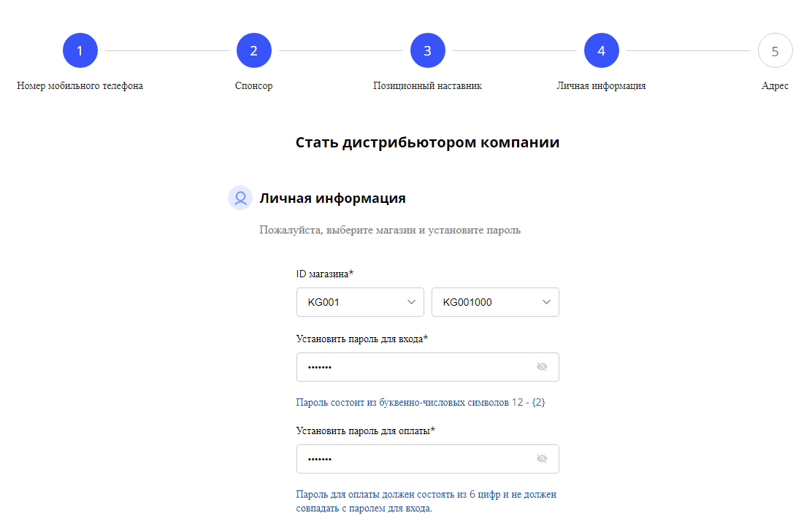This screenshot has width=812, height=529.
Task: Click the user profile icon beside heading
Action: point(240,198)
